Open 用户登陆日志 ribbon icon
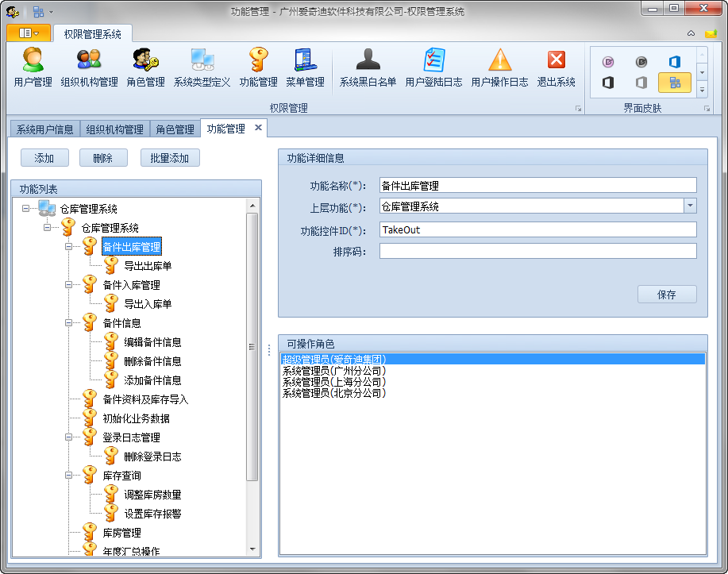The height and width of the screenshot is (574, 728). pyautogui.click(x=433, y=67)
